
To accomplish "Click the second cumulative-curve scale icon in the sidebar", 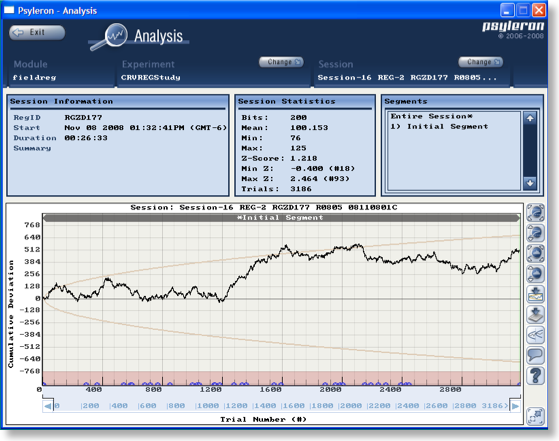I will click(535, 233).
